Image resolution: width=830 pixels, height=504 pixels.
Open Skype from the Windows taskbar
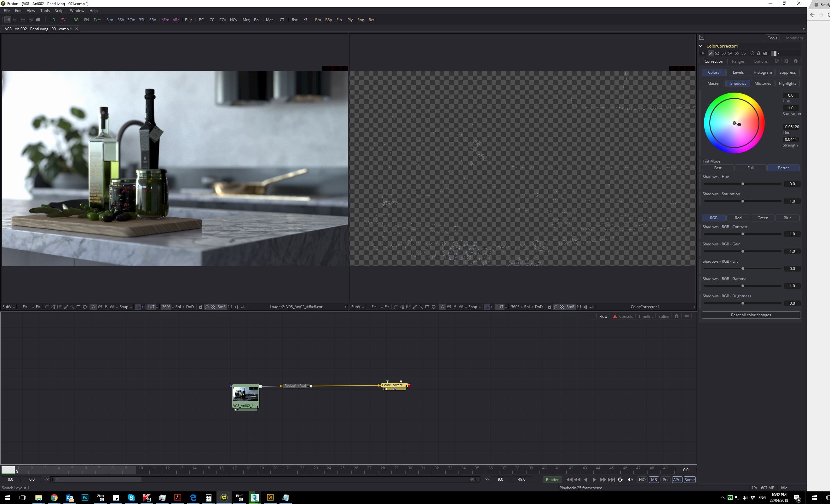click(x=131, y=497)
